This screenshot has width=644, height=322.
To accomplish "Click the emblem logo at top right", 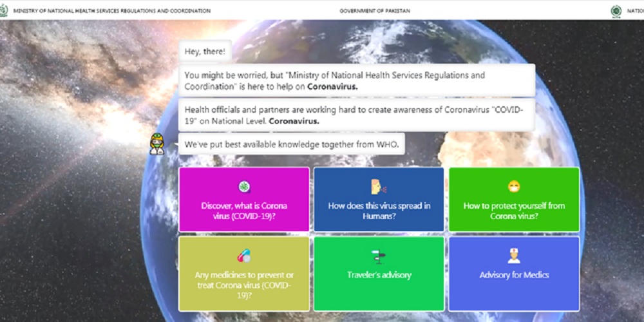I will (x=616, y=10).
